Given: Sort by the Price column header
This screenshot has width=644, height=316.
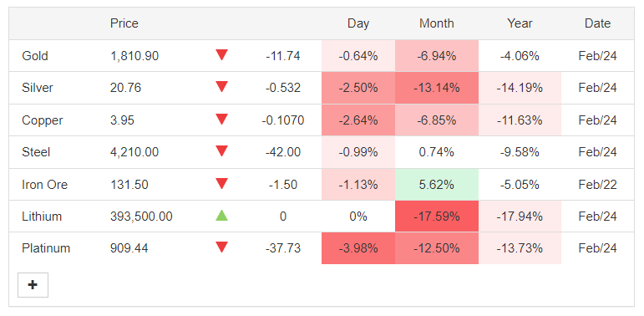Looking at the screenshot, I should 124,23.
